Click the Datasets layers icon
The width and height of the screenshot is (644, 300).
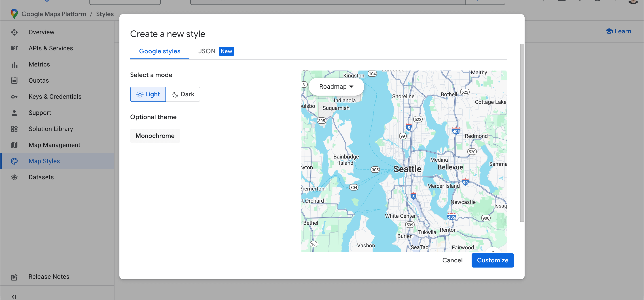(x=14, y=177)
